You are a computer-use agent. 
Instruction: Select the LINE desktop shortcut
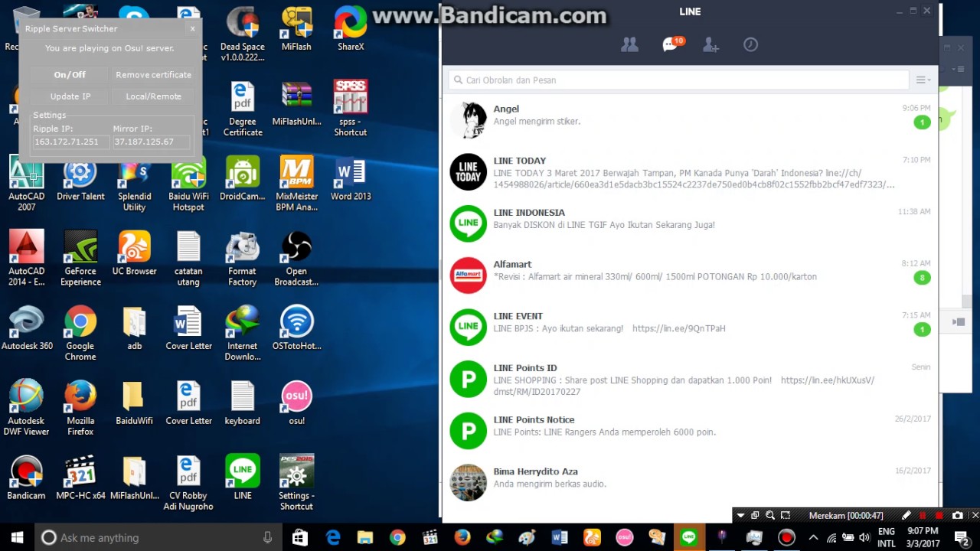coord(242,478)
